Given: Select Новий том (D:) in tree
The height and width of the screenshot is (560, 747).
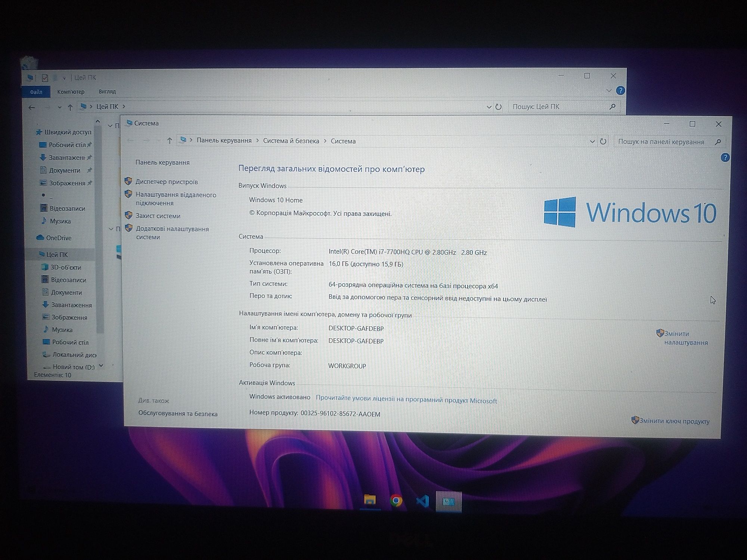Looking at the screenshot, I should point(69,367).
